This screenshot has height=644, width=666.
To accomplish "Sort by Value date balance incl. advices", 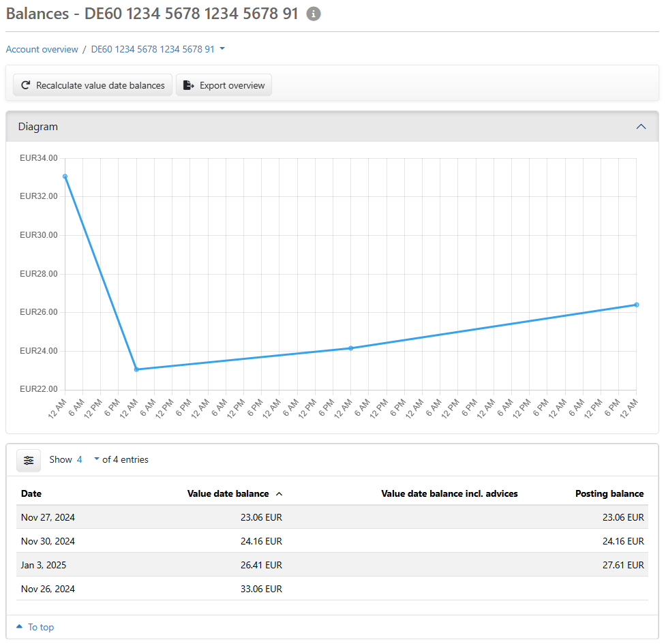I will (x=449, y=493).
